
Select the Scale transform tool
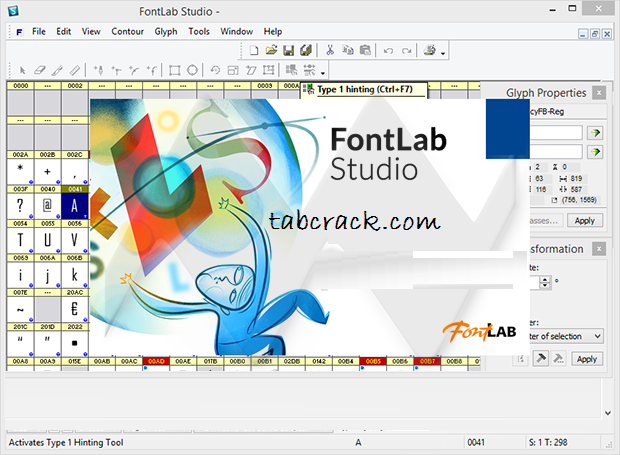click(x=233, y=70)
